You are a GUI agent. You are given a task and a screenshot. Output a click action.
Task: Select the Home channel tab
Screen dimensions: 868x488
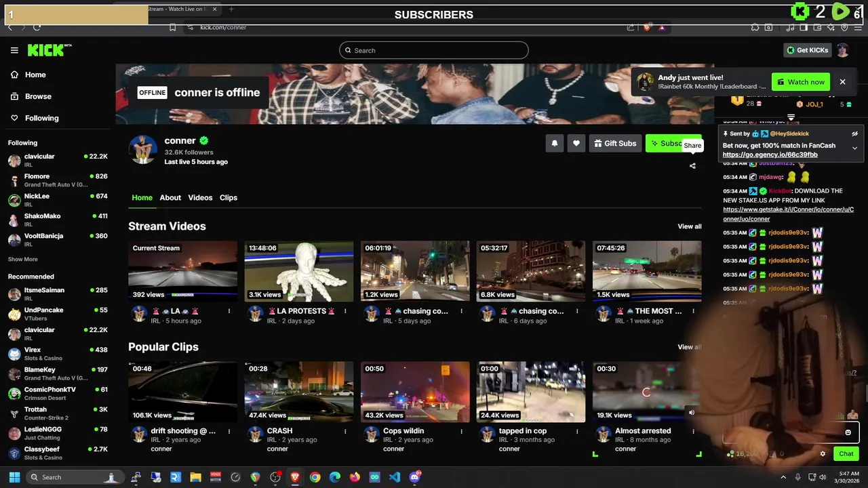[x=142, y=197]
